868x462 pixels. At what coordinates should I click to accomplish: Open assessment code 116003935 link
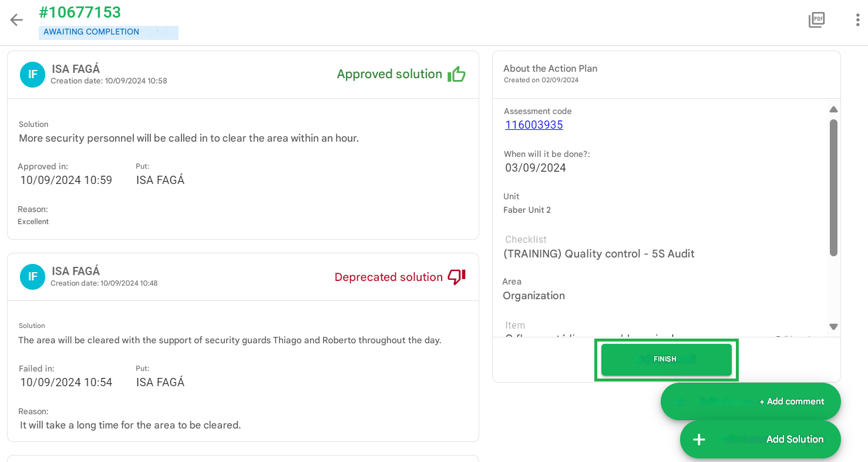534,125
